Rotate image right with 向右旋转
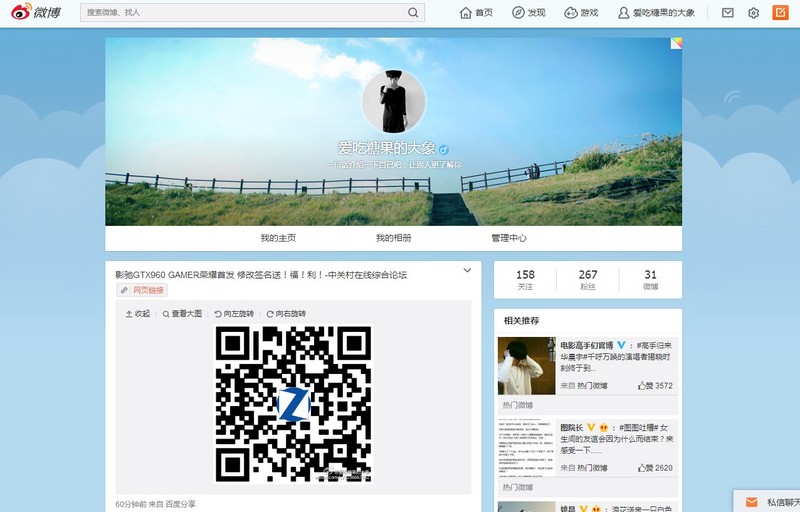Image resolution: width=800 pixels, height=512 pixels. pos(286,314)
